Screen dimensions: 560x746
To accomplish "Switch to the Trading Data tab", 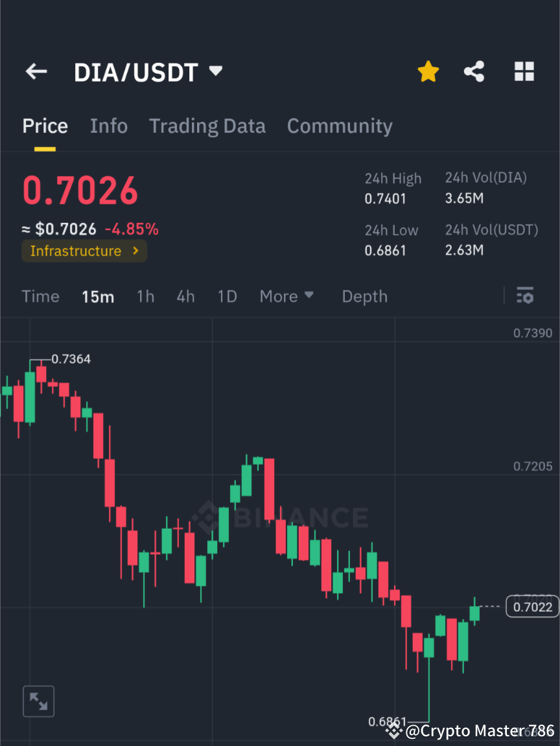I will (207, 126).
